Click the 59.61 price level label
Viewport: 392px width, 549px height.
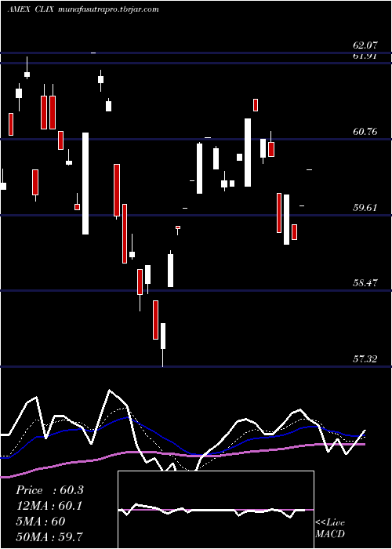365,208
